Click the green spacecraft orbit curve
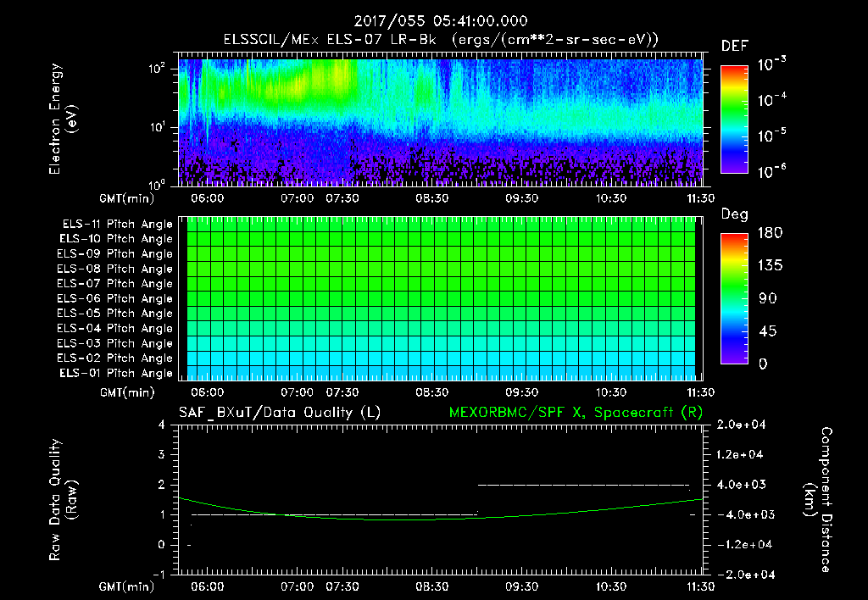This screenshot has width=868, height=600. click(x=441, y=519)
